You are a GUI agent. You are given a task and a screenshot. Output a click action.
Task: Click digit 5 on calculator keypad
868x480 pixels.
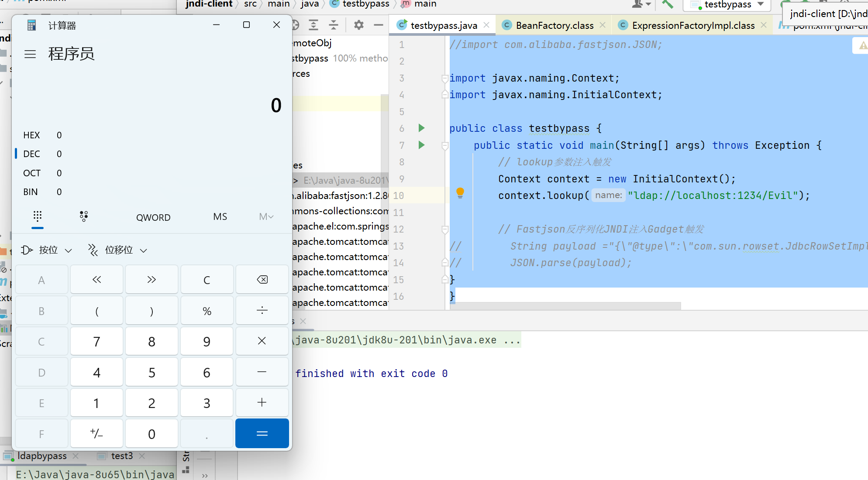tap(152, 372)
